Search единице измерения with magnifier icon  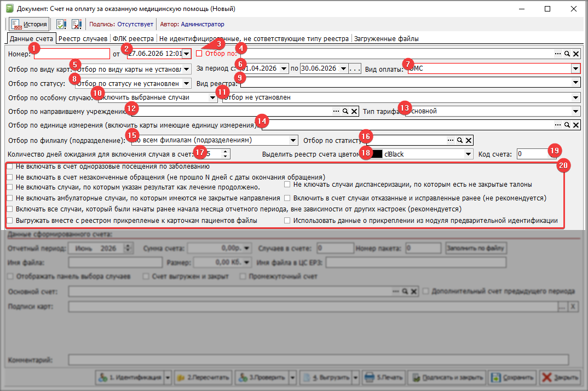point(567,125)
